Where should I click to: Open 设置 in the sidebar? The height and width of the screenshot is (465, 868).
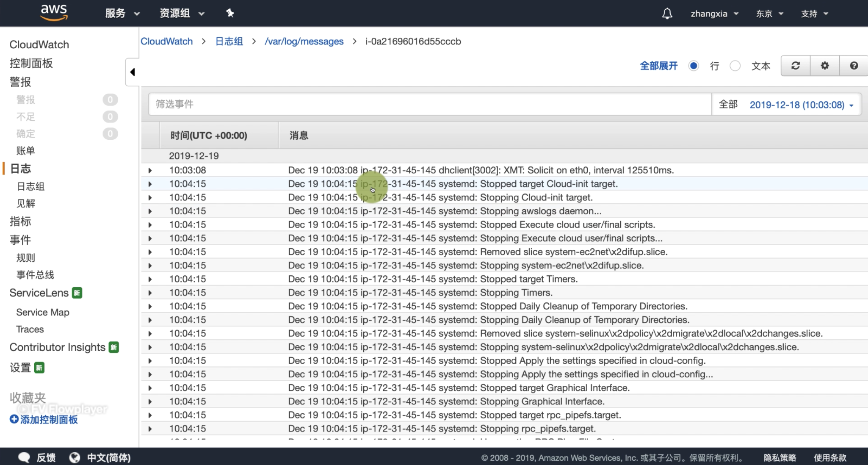20,367
